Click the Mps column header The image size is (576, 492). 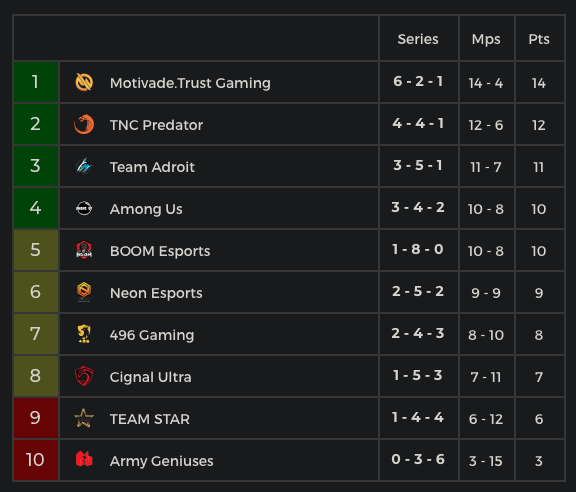(486, 39)
